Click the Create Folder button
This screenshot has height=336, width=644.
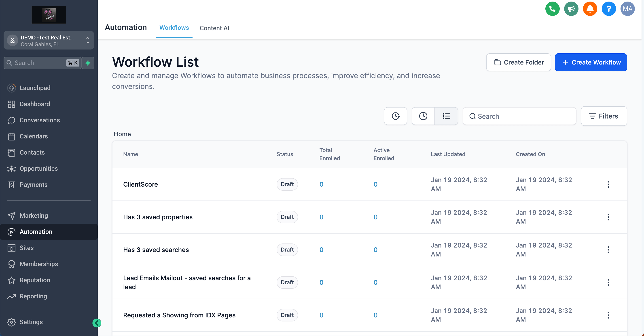click(x=519, y=62)
